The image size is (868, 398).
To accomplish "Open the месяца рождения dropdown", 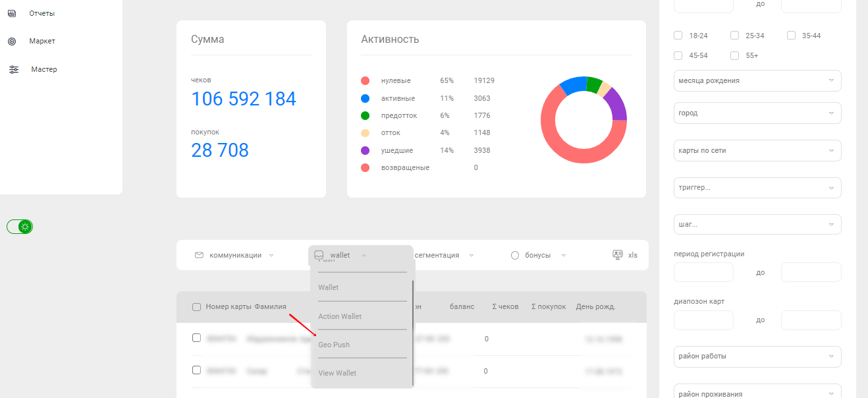I will [758, 80].
